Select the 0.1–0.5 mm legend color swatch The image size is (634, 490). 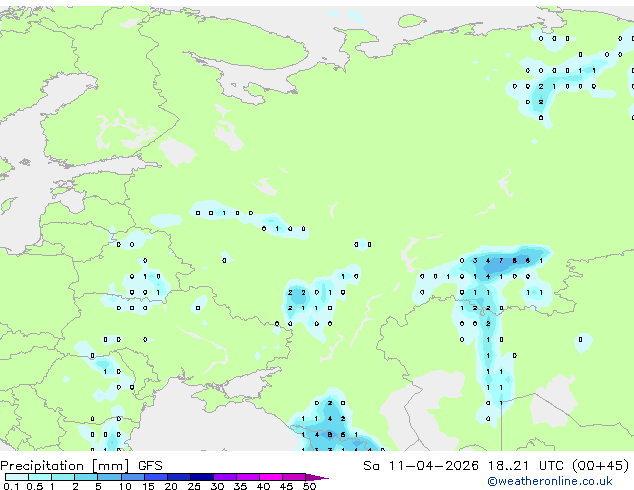[x=17, y=477]
